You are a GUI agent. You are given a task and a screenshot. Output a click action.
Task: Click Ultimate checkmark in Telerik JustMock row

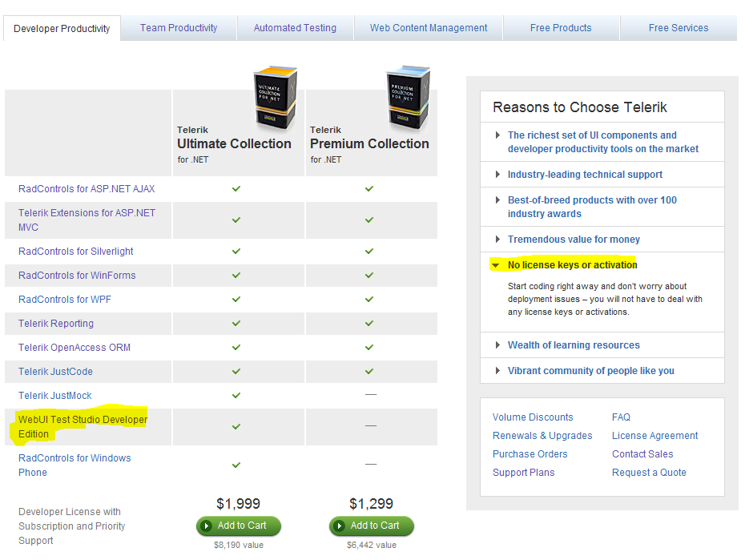click(x=236, y=395)
